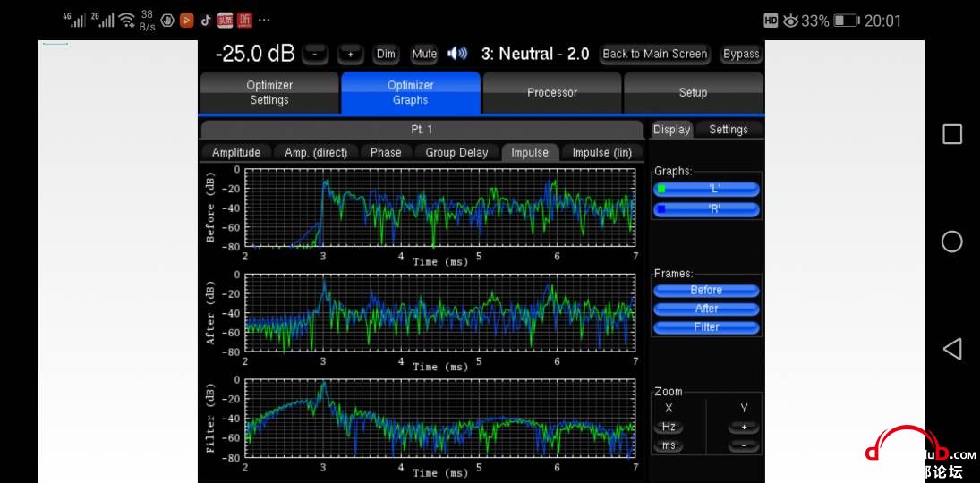Open the Optimizer Settings tab
Screen dimensions: 980x483
tap(269, 92)
